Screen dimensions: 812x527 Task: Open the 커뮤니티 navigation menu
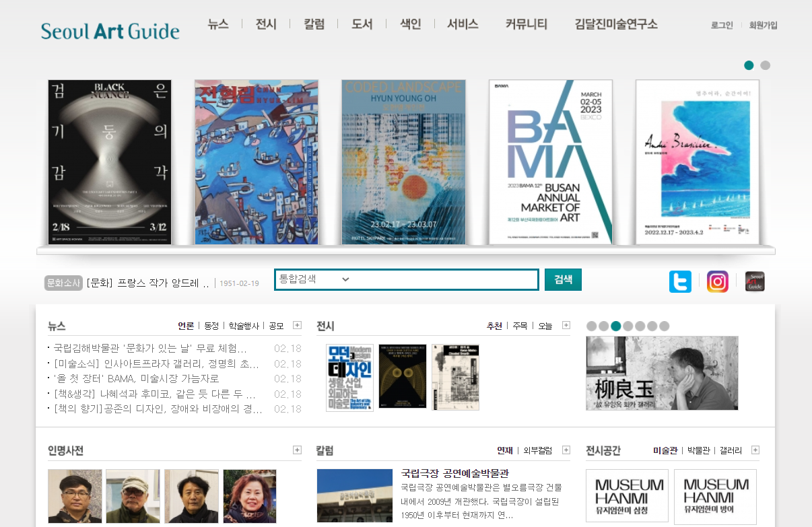click(526, 24)
